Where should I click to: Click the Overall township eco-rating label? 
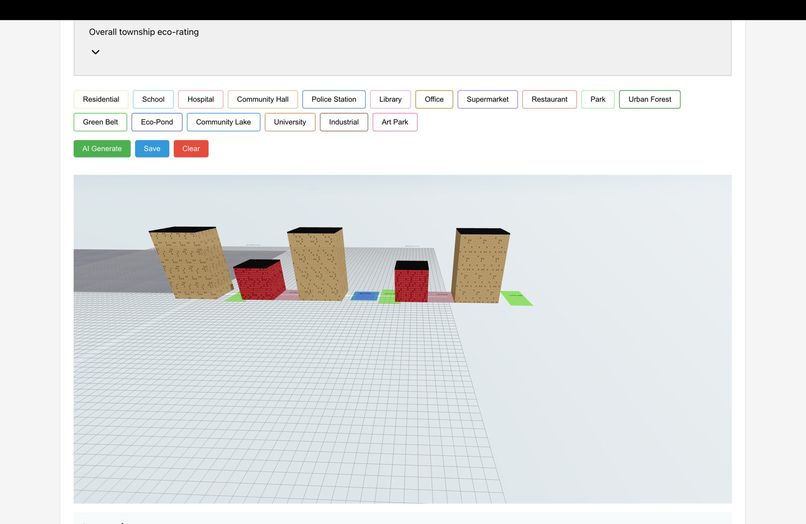point(143,32)
